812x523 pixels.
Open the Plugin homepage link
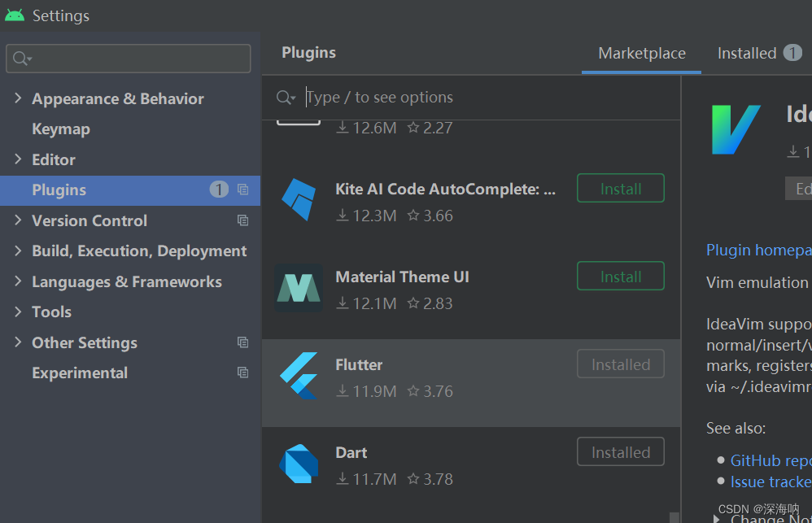tap(758, 250)
